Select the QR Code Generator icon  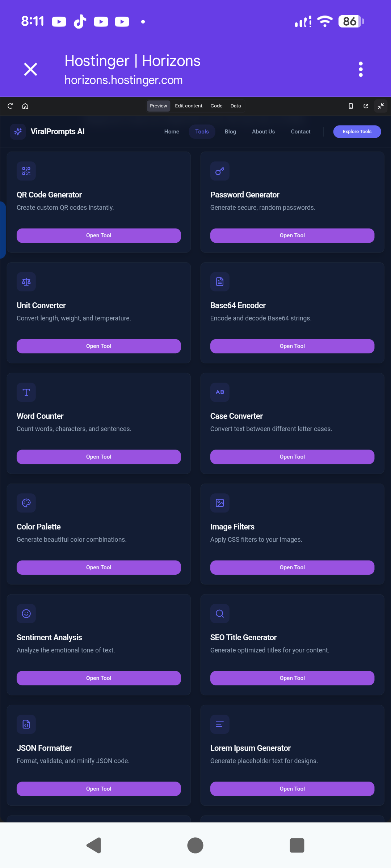[26, 171]
